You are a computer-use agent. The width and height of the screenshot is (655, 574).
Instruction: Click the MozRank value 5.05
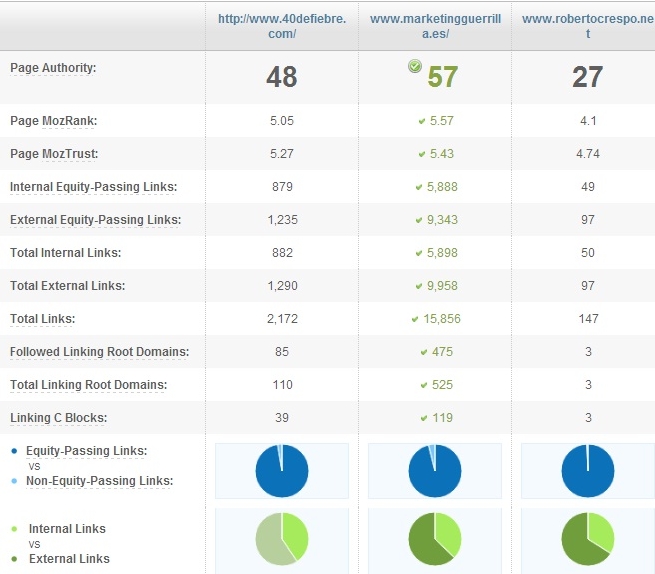pyautogui.click(x=282, y=121)
